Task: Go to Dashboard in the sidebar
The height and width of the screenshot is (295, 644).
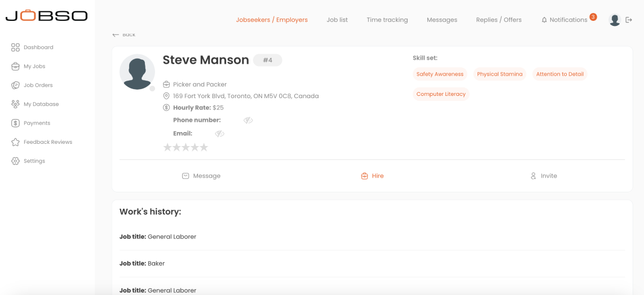Action: click(x=38, y=47)
